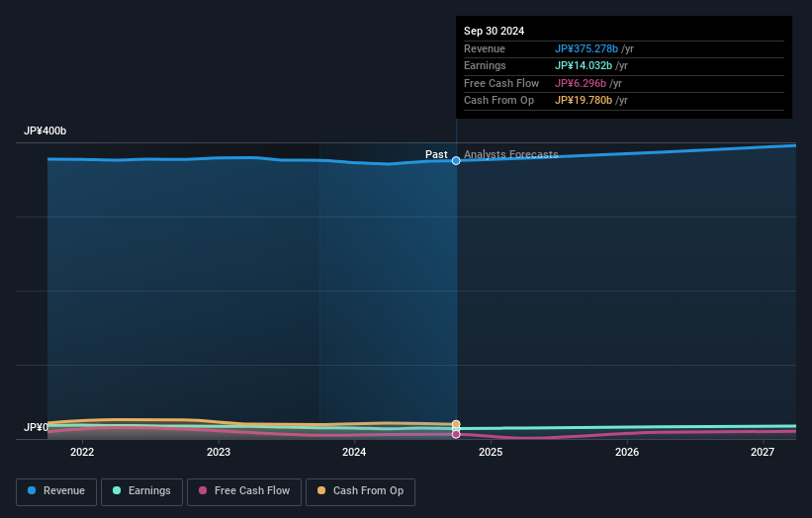812x518 pixels.
Task: Click the 'Past' label on chart
Action: (x=436, y=154)
